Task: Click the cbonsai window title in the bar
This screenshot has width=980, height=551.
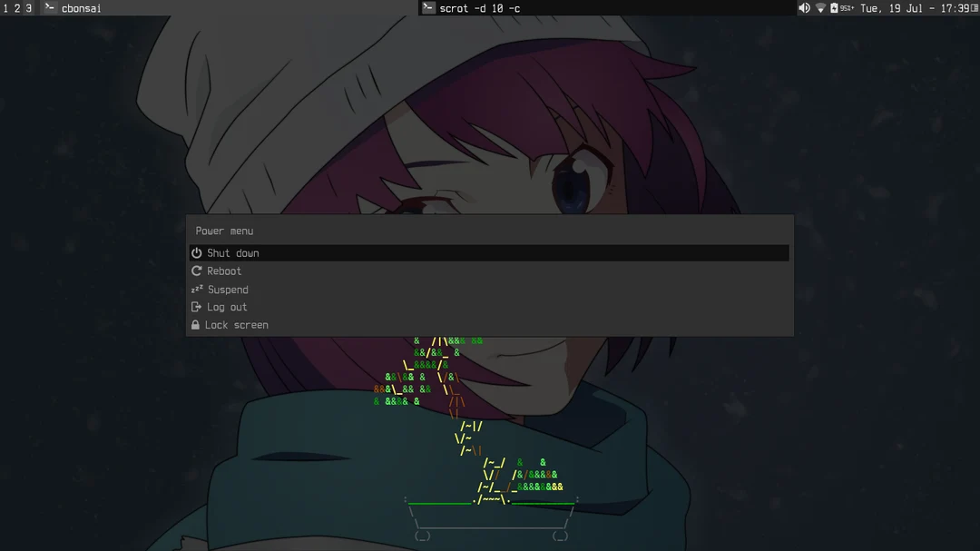Action: click(81, 7)
